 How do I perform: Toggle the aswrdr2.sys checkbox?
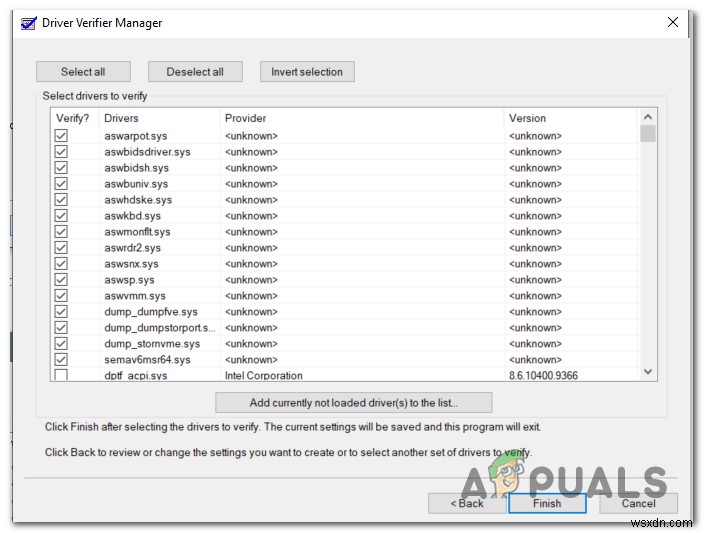click(x=61, y=248)
